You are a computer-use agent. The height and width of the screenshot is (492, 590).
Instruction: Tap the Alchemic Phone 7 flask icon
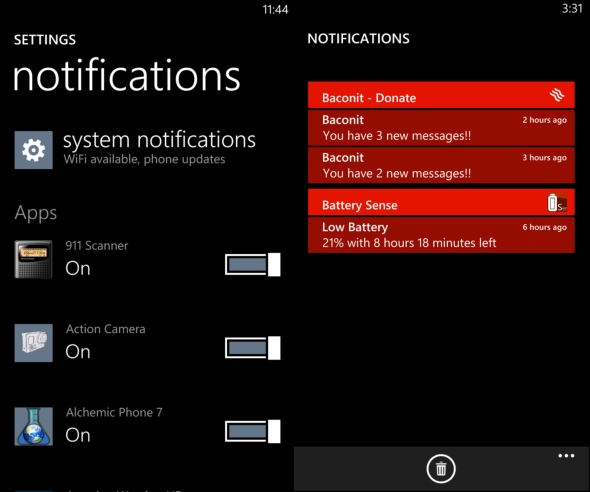click(33, 426)
